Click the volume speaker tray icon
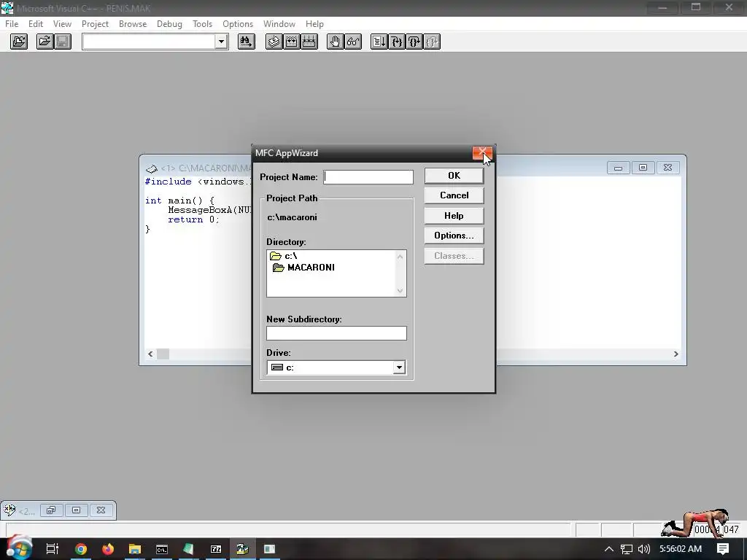The width and height of the screenshot is (747, 560). pyautogui.click(x=643, y=549)
